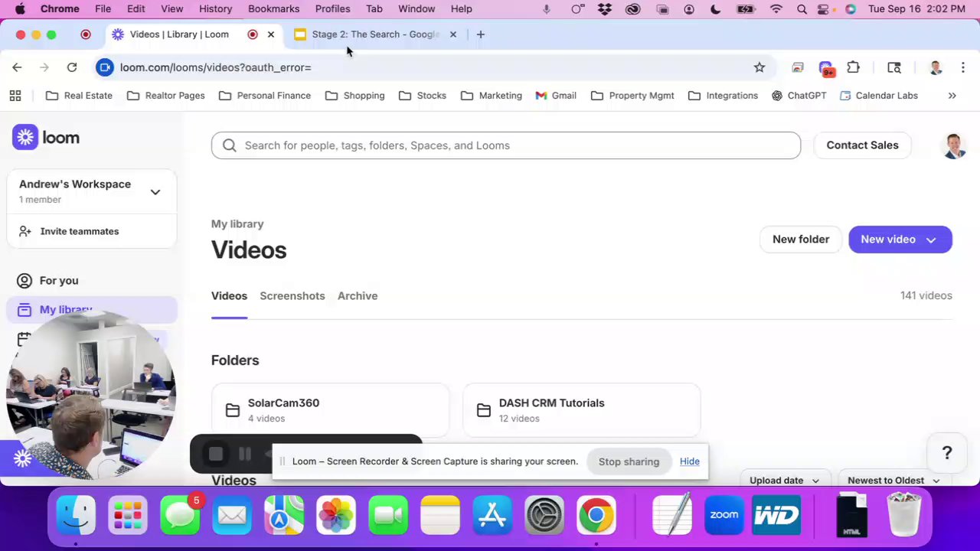980x551 pixels.
Task: Go to My library in sidebar
Action: point(92,310)
